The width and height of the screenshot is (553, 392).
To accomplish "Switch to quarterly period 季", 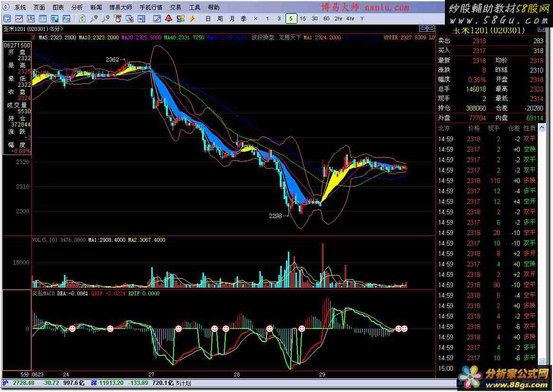I will coord(244,18).
